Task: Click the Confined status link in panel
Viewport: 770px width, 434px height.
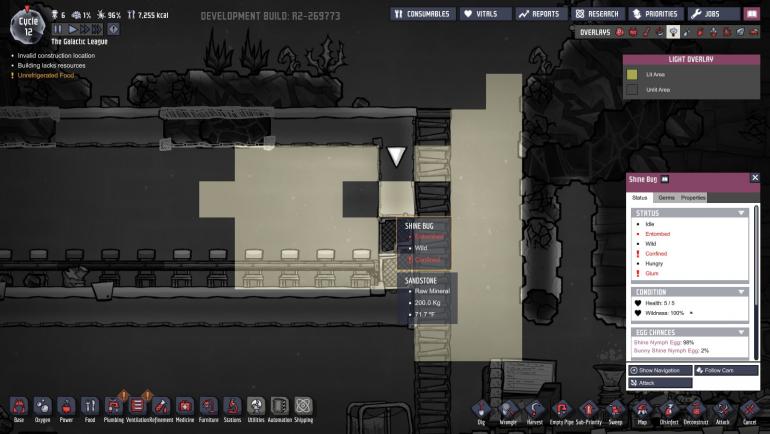Action: [x=656, y=253]
